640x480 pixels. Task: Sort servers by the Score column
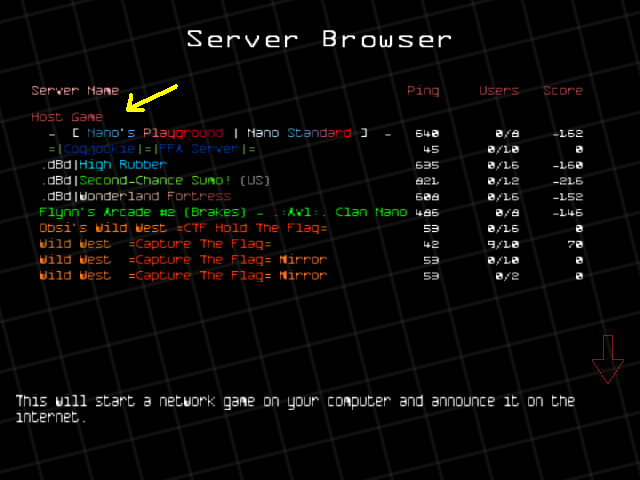pos(563,91)
